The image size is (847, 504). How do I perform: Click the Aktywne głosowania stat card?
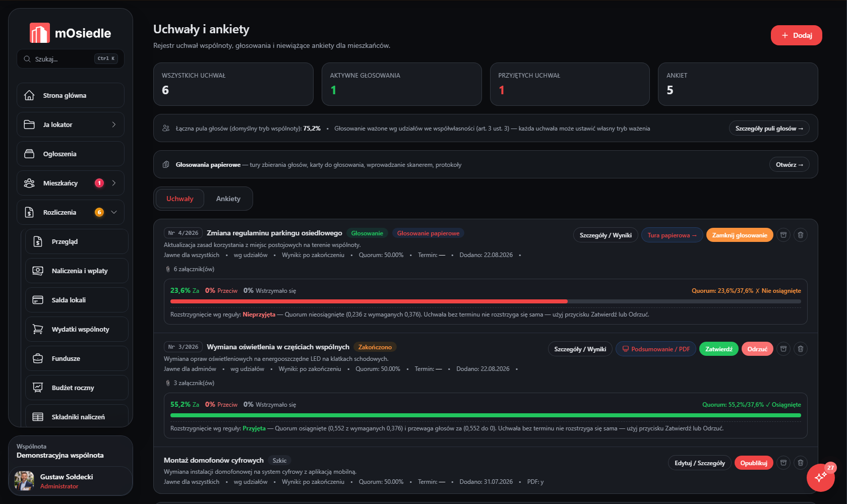click(401, 84)
